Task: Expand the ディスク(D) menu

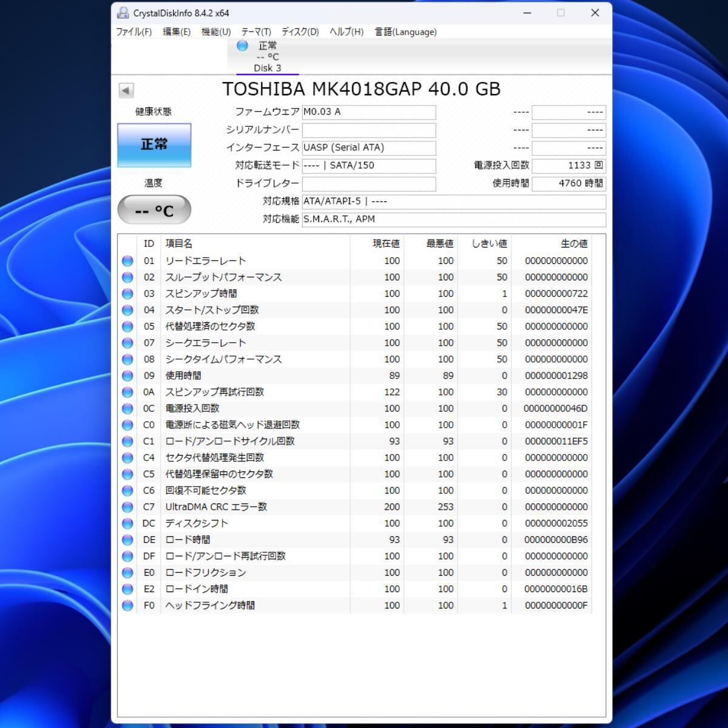Action: 300,32
